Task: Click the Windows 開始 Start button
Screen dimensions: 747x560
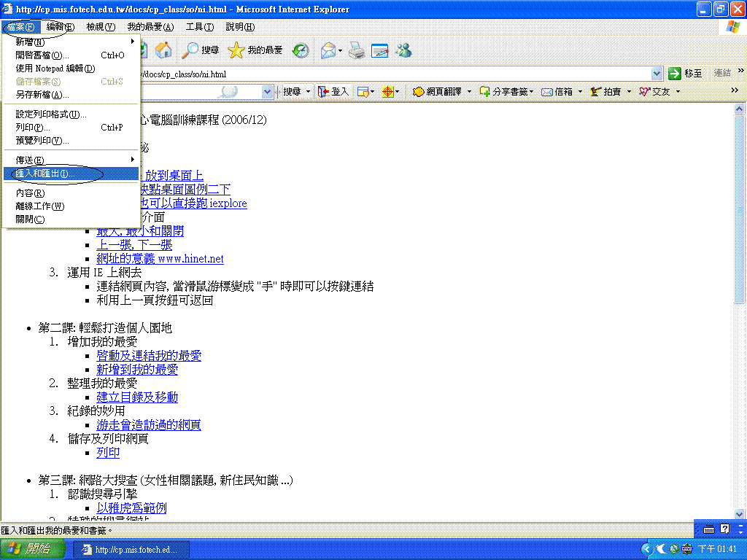Action: (x=34, y=549)
